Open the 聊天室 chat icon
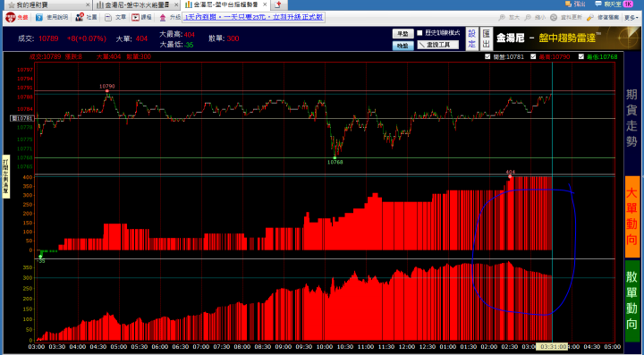This screenshot has height=355, width=644. click(598, 4)
